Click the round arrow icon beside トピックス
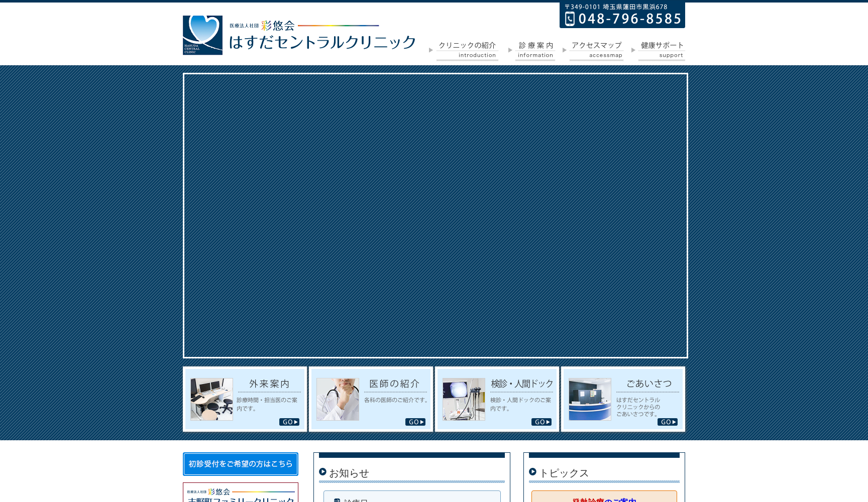The height and width of the screenshot is (502, 868). (532, 472)
